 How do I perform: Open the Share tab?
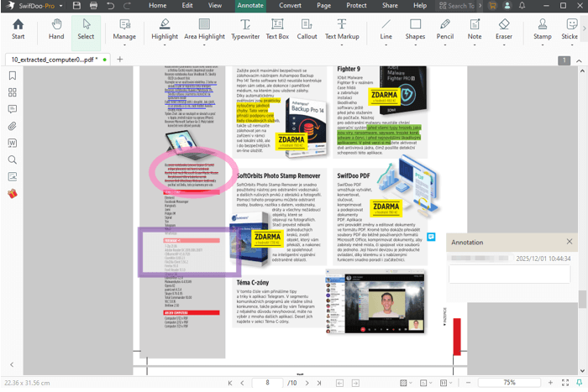(x=390, y=6)
